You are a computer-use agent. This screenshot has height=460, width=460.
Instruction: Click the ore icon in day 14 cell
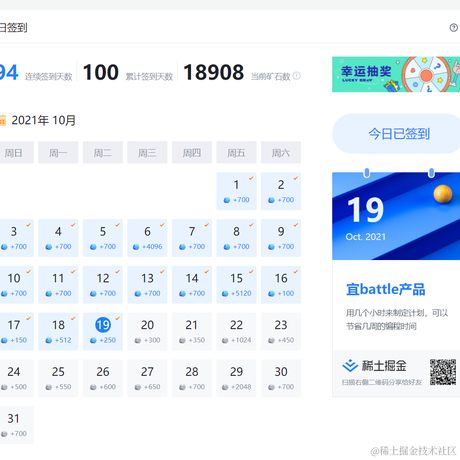pyautogui.click(x=182, y=294)
